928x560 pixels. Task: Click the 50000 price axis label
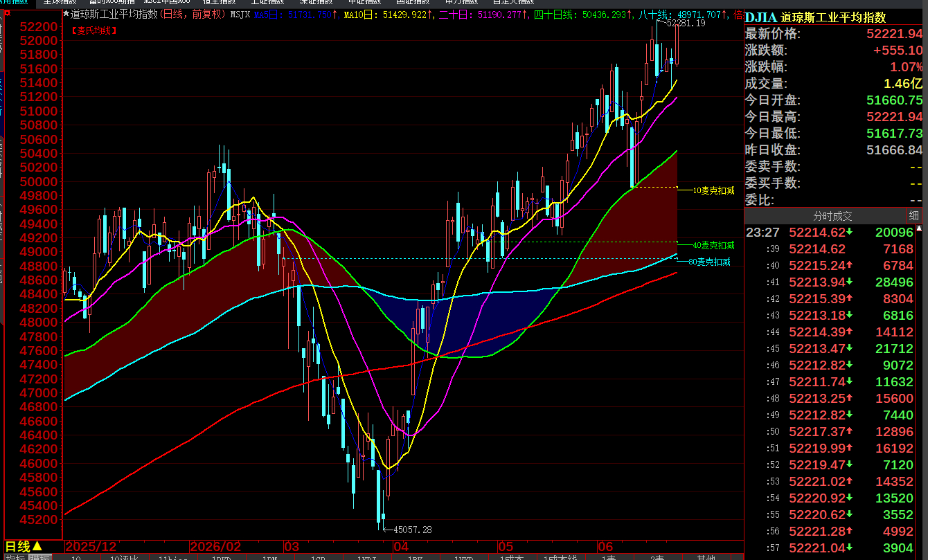click(x=39, y=181)
